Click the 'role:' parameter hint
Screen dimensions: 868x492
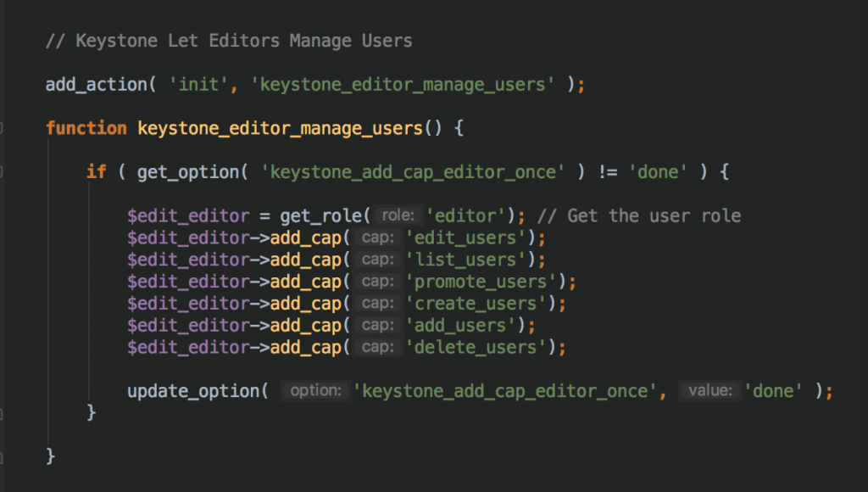tap(398, 215)
